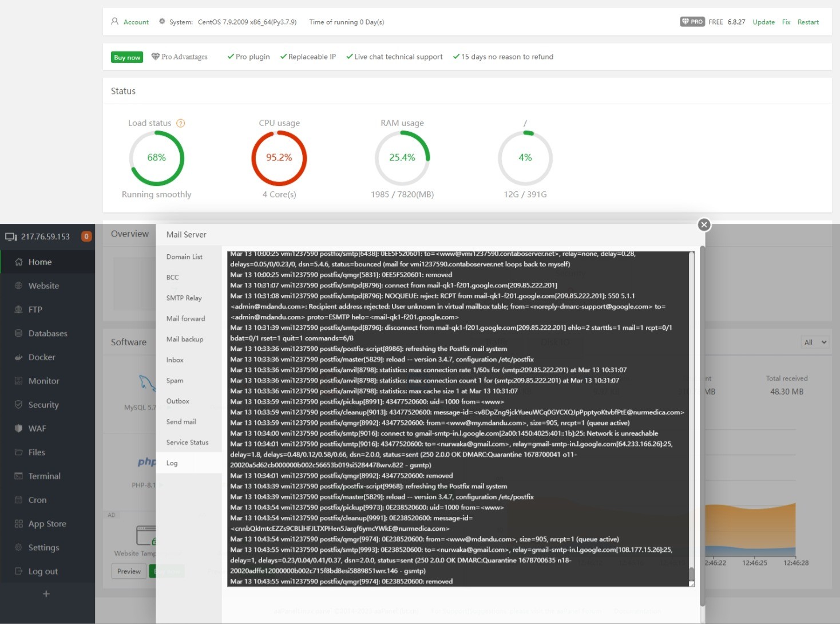Open the App Store grid icon
Screen dimensions: 840x624
click(x=18, y=524)
